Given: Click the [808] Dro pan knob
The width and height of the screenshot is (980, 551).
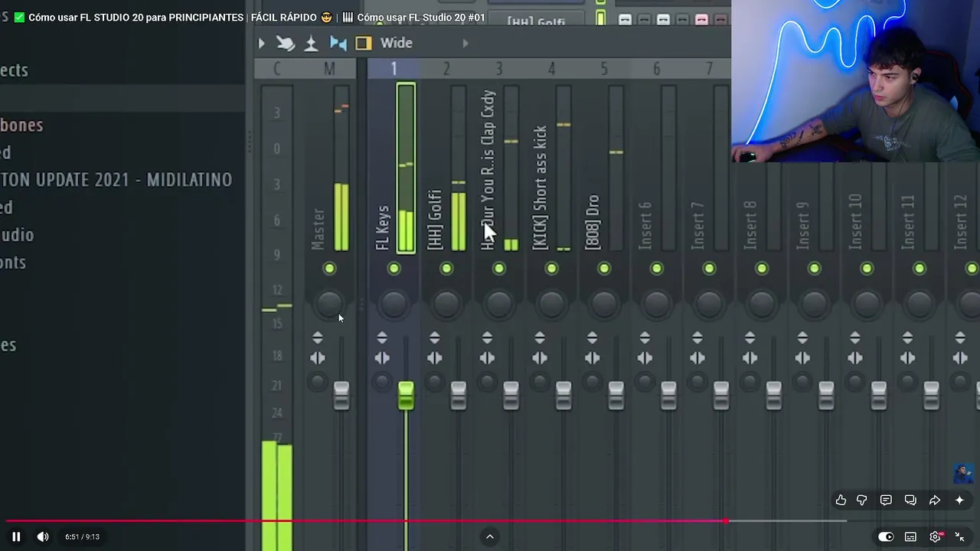Looking at the screenshot, I should coord(604,305).
